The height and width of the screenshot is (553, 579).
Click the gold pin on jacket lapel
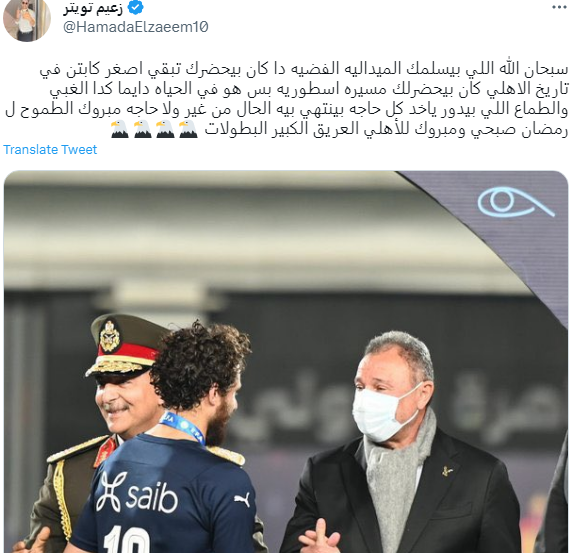click(448, 470)
